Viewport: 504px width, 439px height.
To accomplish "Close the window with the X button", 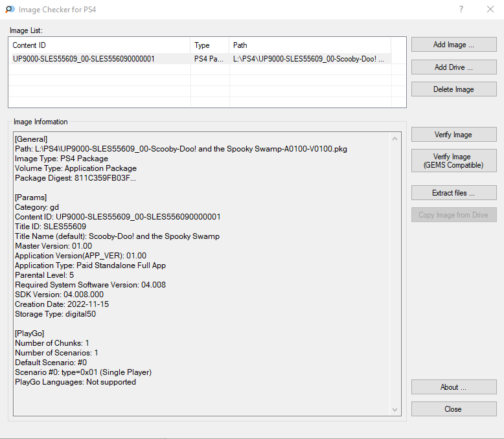I will (x=490, y=9).
